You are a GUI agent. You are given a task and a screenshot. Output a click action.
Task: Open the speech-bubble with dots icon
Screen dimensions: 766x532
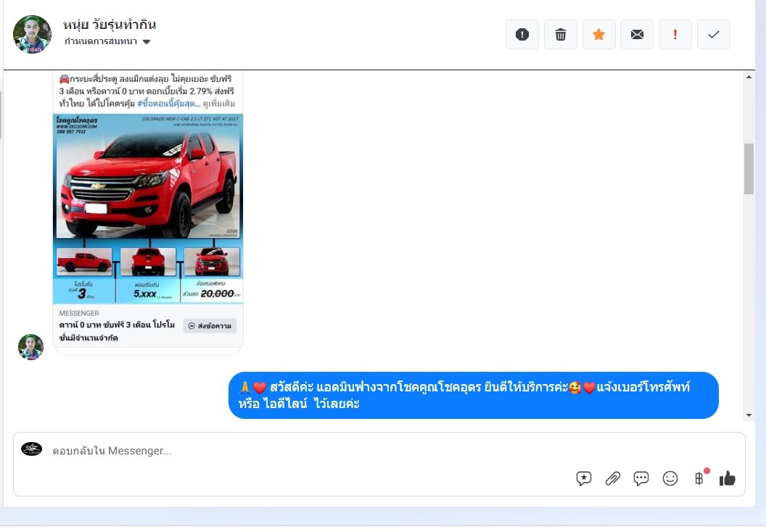point(641,478)
